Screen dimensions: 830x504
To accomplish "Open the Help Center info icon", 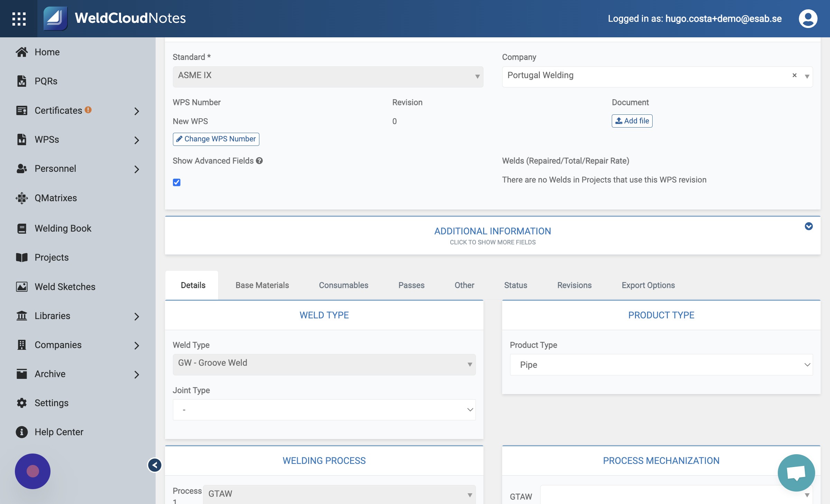I will click(x=21, y=432).
